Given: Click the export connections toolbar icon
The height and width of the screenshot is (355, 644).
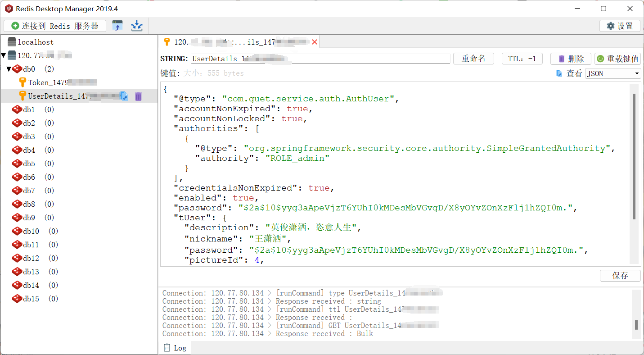Looking at the screenshot, I should coord(137,26).
